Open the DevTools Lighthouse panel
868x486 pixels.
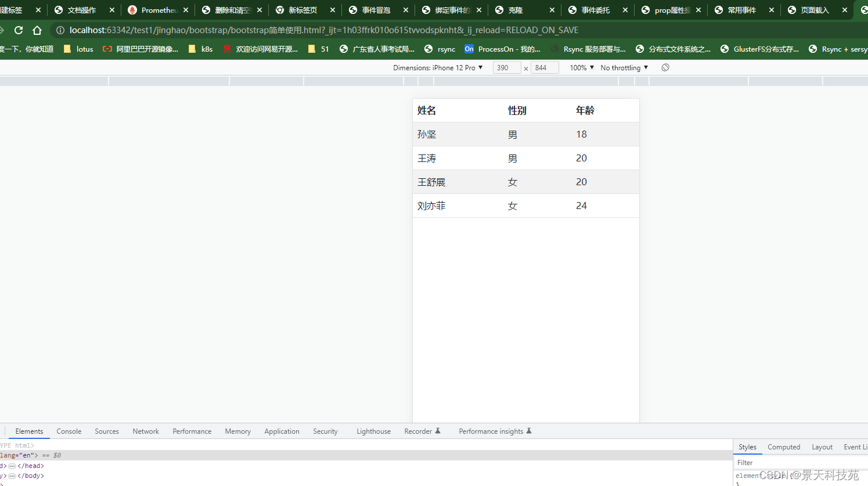373,431
